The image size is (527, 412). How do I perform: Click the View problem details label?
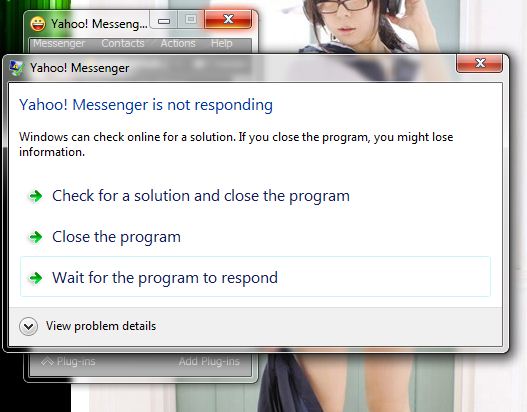coord(101,326)
